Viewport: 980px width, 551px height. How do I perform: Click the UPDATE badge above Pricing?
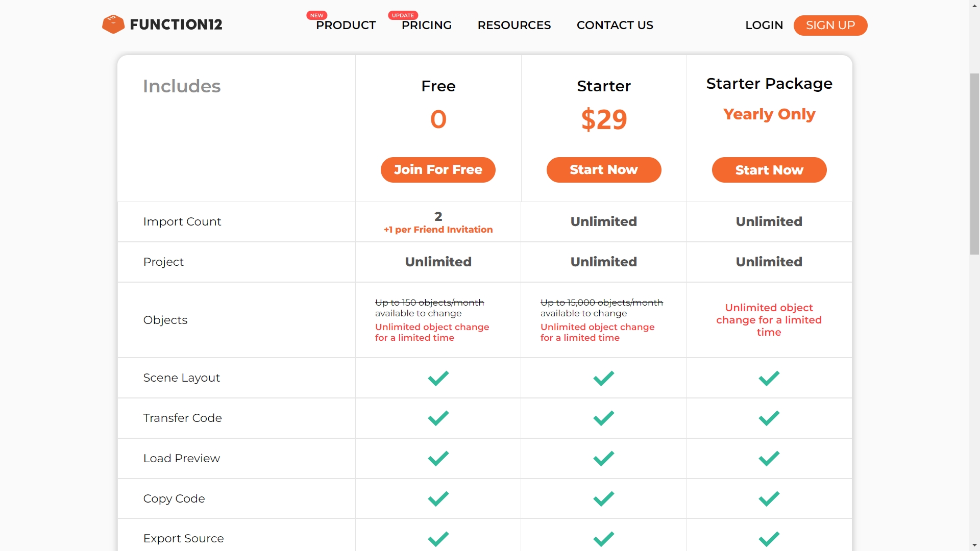click(403, 15)
